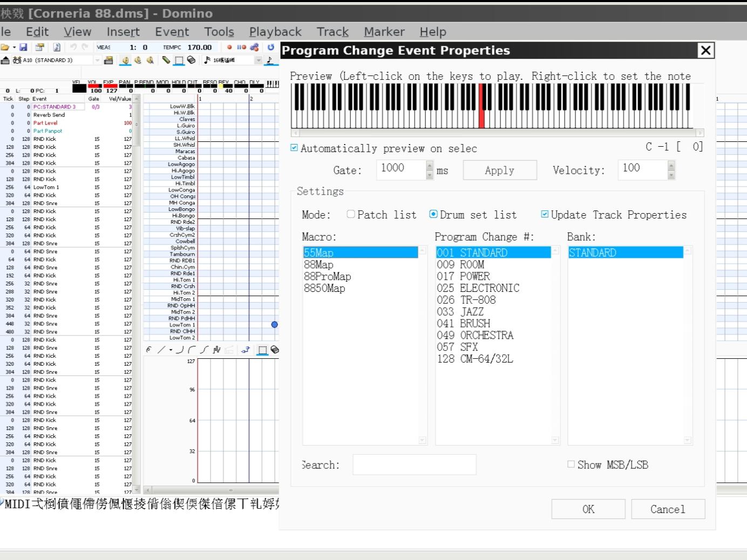Expand the line tool dropdown arrow
747x560 pixels.
pyautogui.click(x=171, y=350)
